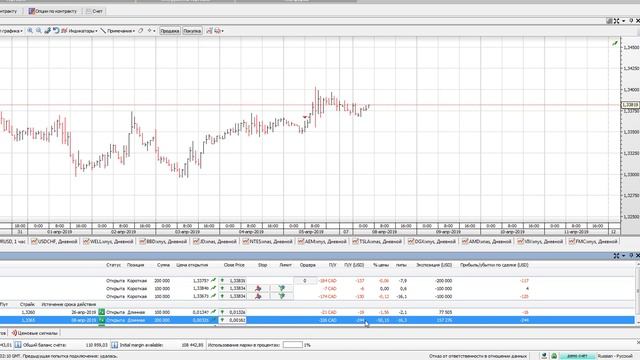Viewport: 640px width, 360px height.
Task: Click the Статус column header
Action: 113,265
